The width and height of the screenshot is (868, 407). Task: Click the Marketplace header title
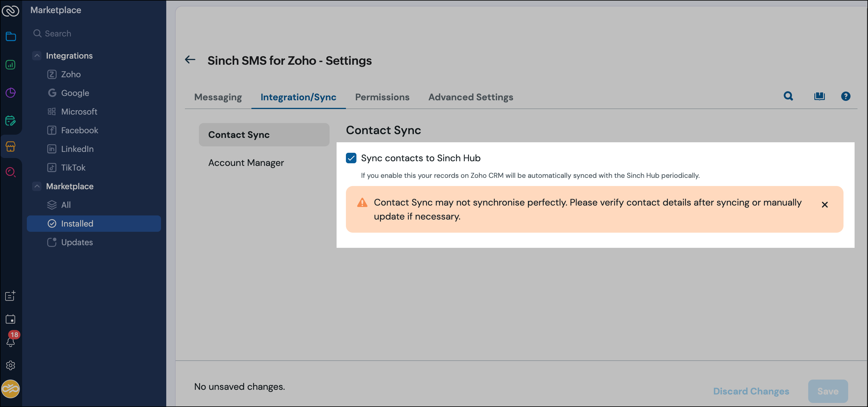(x=56, y=10)
